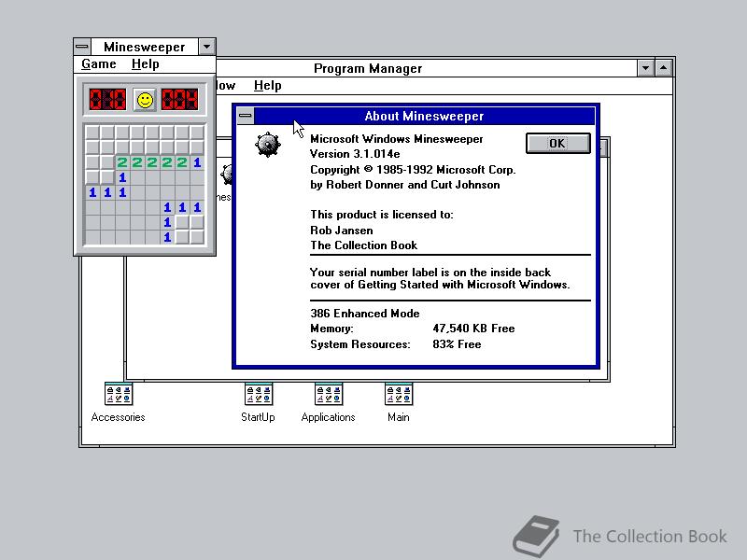Maximize the Program Manager window
This screenshot has height=560, width=747.
coord(664,68)
